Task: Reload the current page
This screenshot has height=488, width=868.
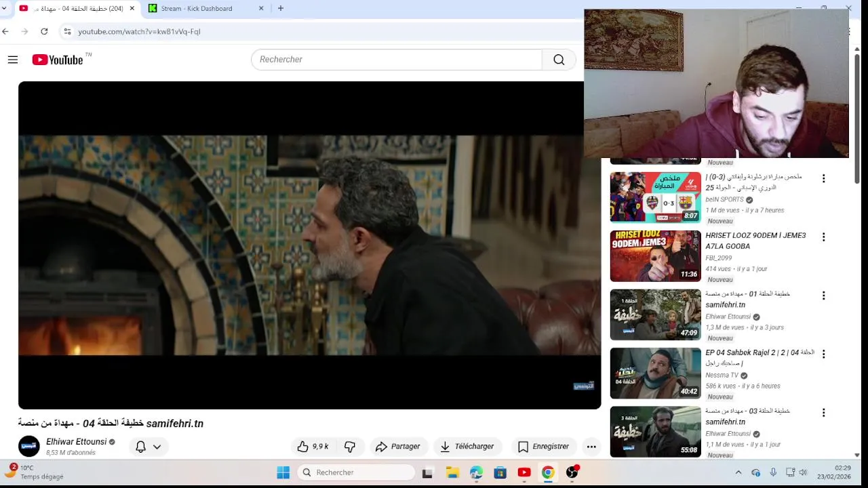Action: click(44, 31)
